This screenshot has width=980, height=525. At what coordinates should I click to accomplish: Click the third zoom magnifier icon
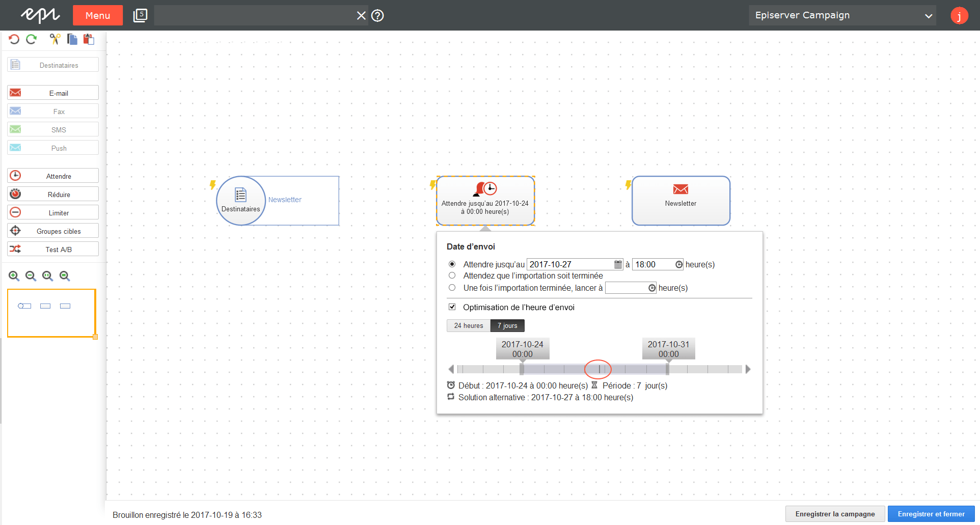point(48,276)
